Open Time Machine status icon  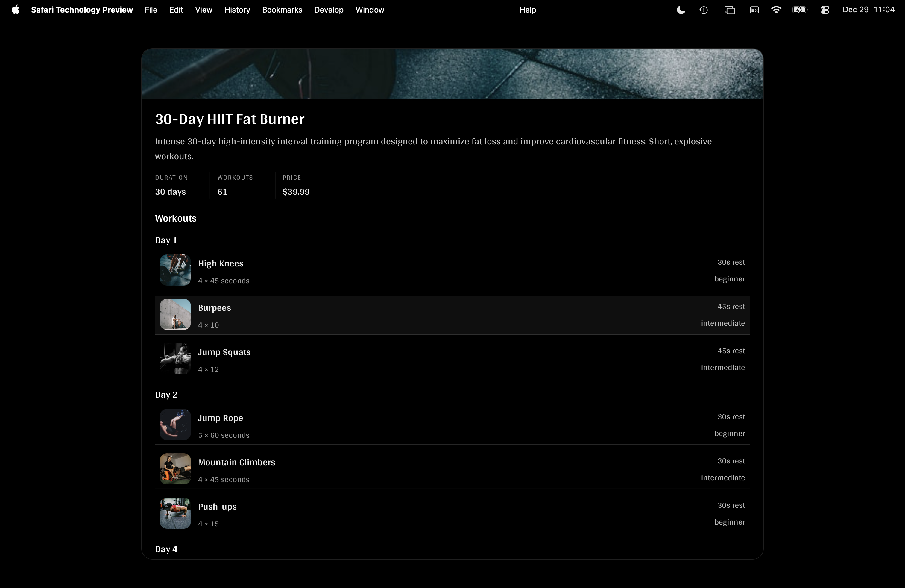pos(704,10)
